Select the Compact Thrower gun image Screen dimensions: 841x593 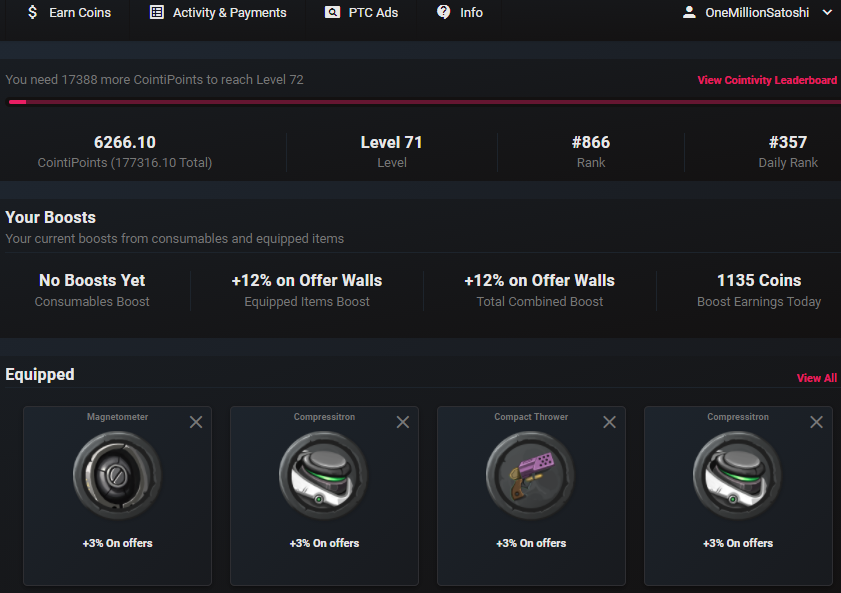point(531,475)
